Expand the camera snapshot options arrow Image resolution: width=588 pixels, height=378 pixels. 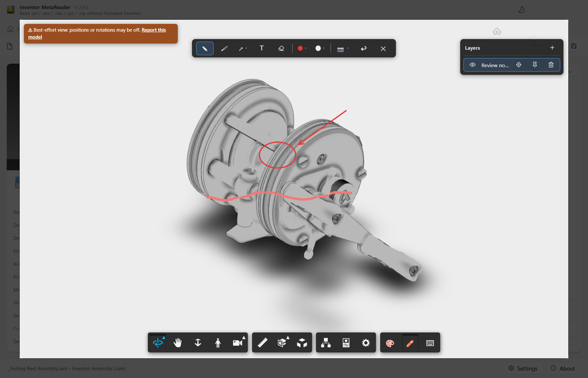[x=348, y=48]
